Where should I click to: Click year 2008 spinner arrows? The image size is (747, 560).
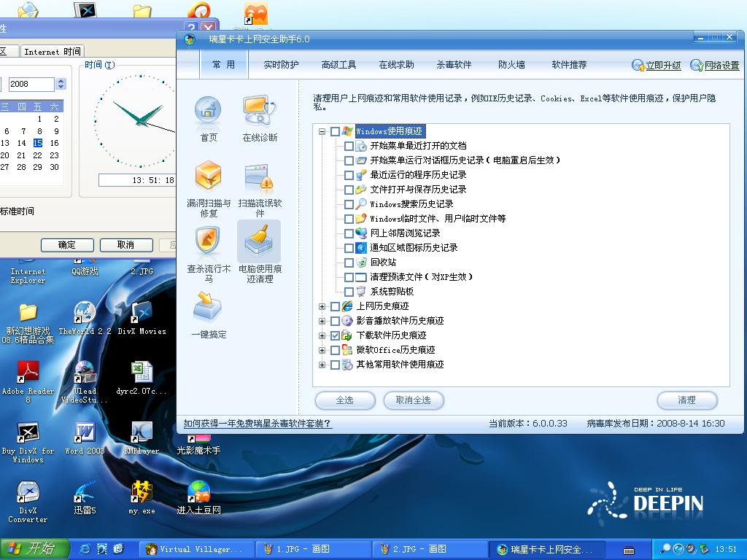[x=61, y=84]
